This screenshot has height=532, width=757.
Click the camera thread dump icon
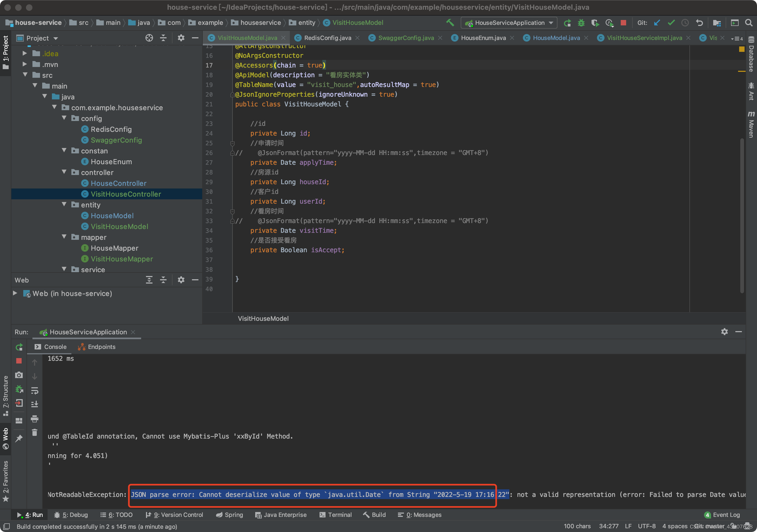[19, 375]
